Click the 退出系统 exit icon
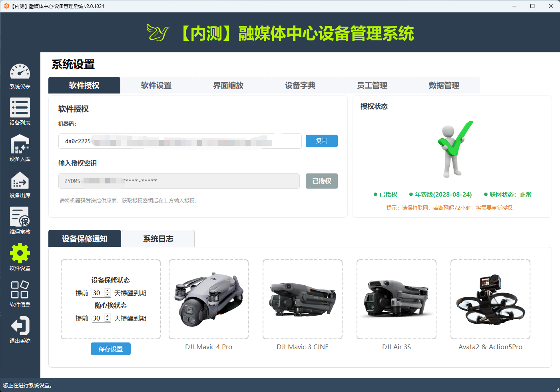 tap(20, 326)
